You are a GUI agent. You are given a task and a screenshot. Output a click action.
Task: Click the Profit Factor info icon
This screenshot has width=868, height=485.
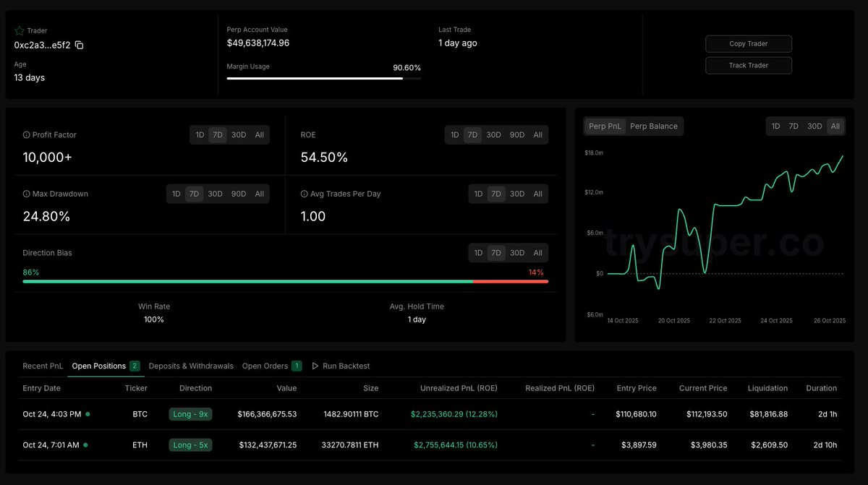(27, 135)
